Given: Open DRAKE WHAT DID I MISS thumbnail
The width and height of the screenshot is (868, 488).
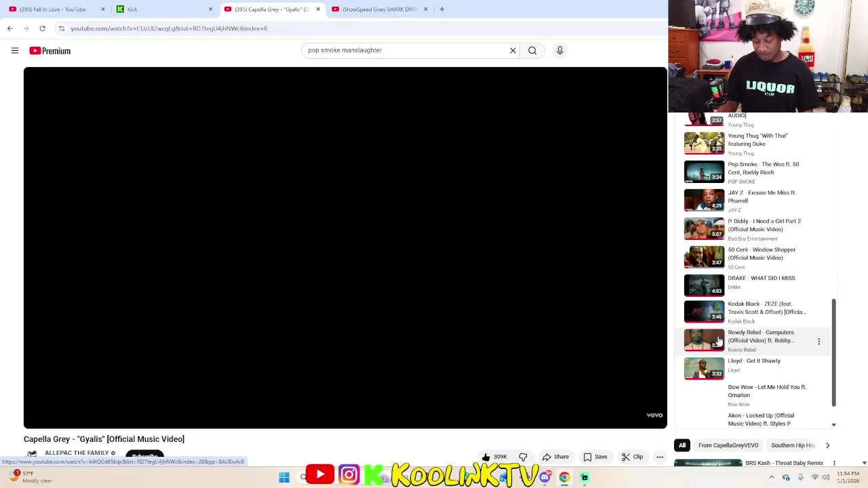Looking at the screenshot, I should point(704,285).
